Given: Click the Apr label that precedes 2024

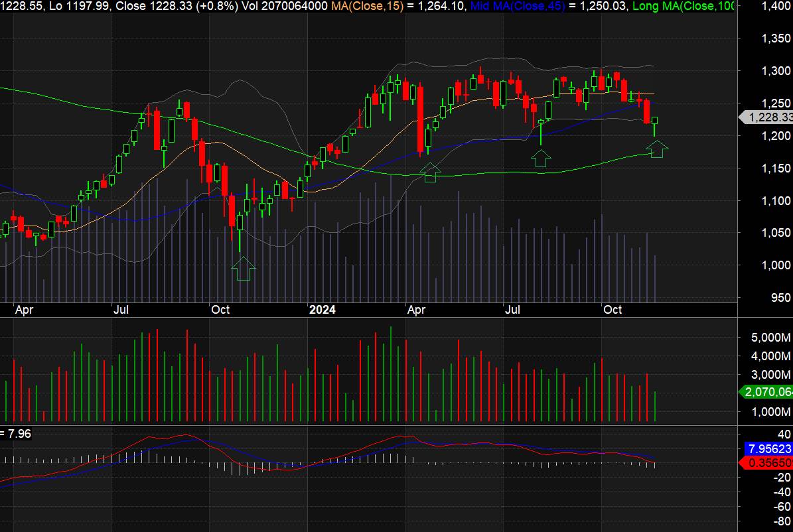Looking at the screenshot, I should 24,310.
